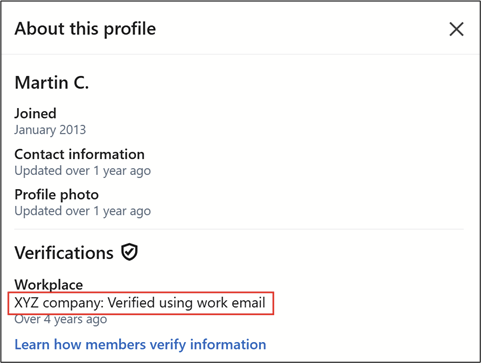Click the Verifications section heading
This screenshot has width=481, height=363.
64,253
